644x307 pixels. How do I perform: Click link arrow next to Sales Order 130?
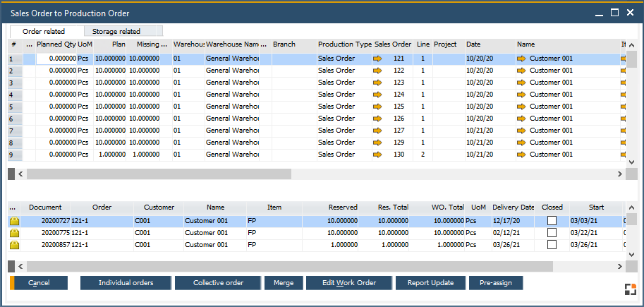377,155
